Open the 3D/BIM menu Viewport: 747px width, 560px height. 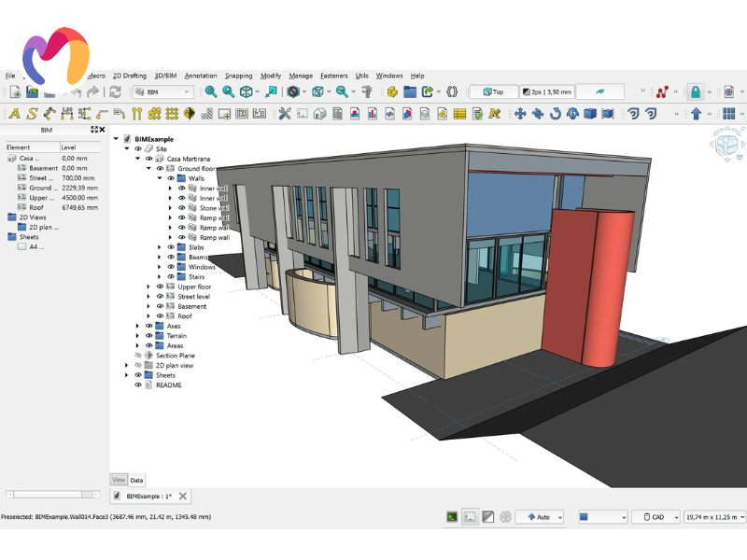[x=164, y=76]
